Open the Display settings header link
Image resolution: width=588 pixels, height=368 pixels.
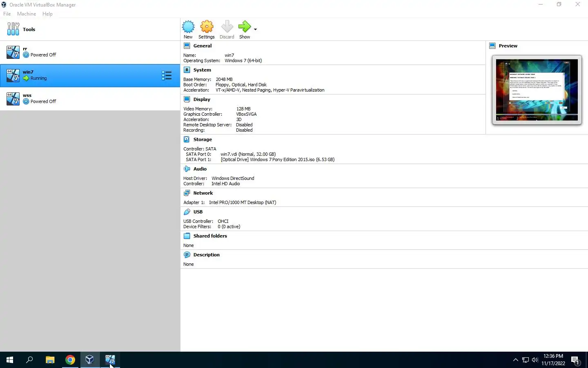tap(202, 99)
